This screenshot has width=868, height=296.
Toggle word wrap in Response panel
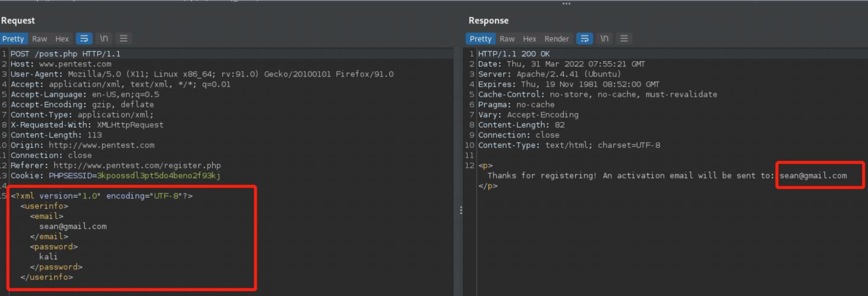(585, 39)
